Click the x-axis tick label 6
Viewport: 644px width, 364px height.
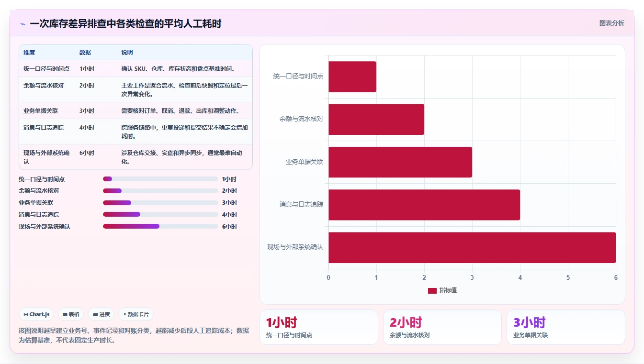pyautogui.click(x=616, y=278)
